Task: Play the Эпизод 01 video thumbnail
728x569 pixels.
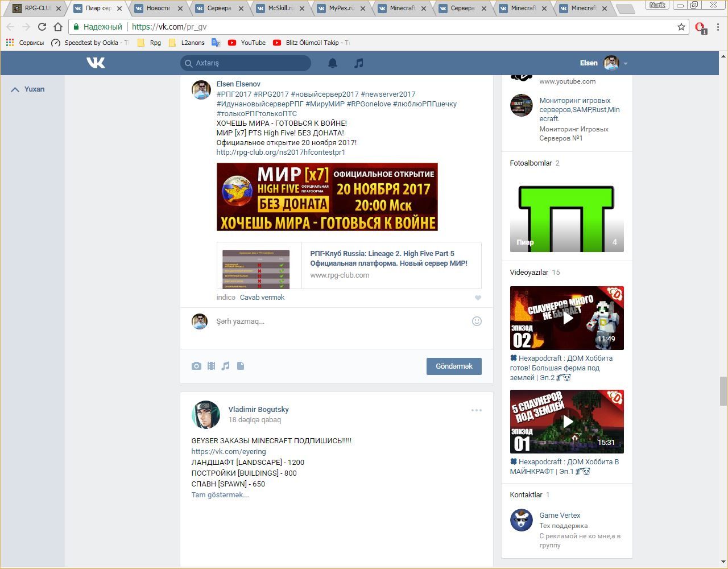Action: coord(567,422)
